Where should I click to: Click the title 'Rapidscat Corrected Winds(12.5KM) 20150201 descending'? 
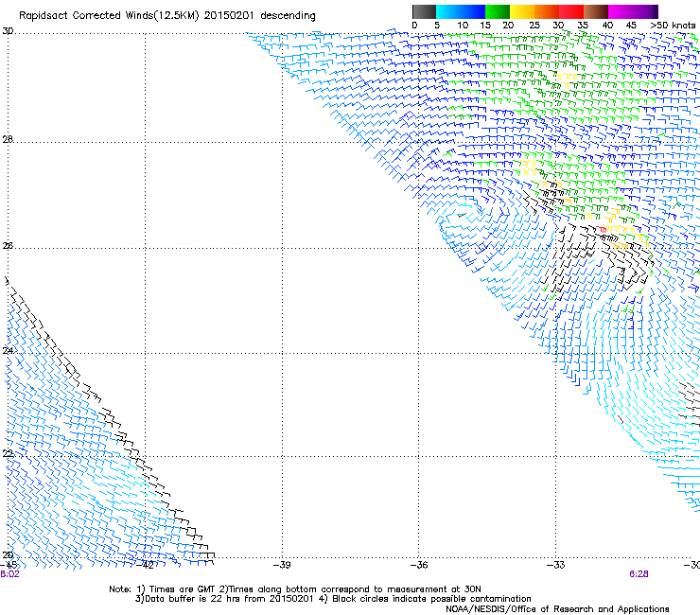tap(167, 16)
